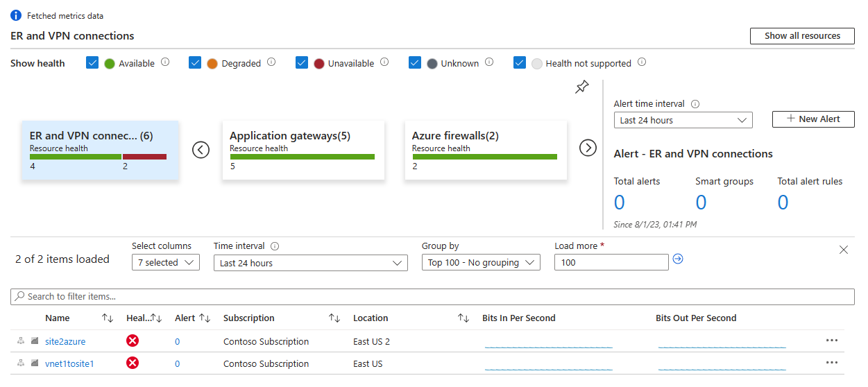
Task: Open the site2azure connection link
Action: [65, 341]
